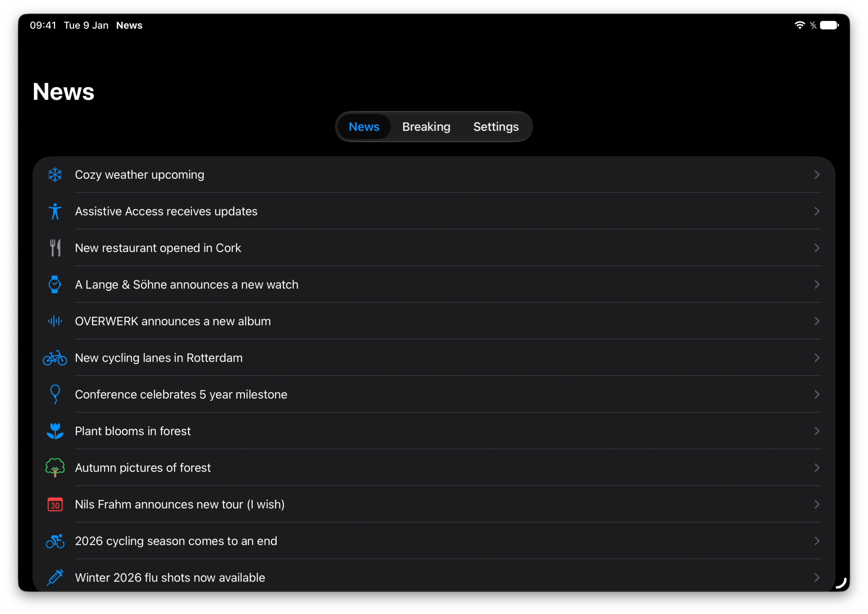Click the balloon icon for Conference milestone
Viewport: 868px width, 614px height.
point(55,394)
